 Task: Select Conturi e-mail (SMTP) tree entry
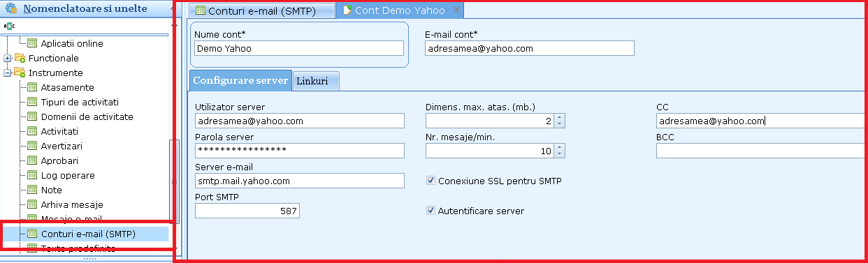(88, 234)
